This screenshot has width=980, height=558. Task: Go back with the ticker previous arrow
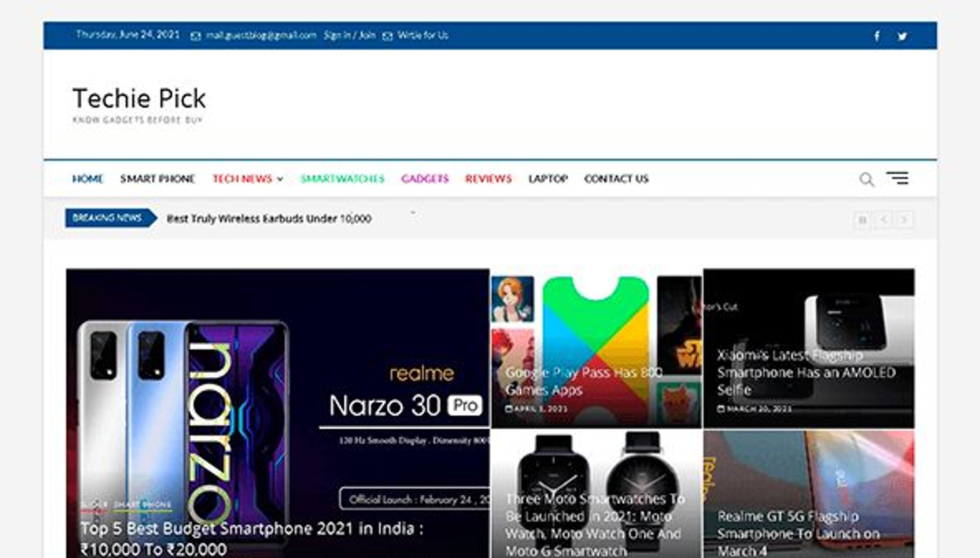[884, 220]
